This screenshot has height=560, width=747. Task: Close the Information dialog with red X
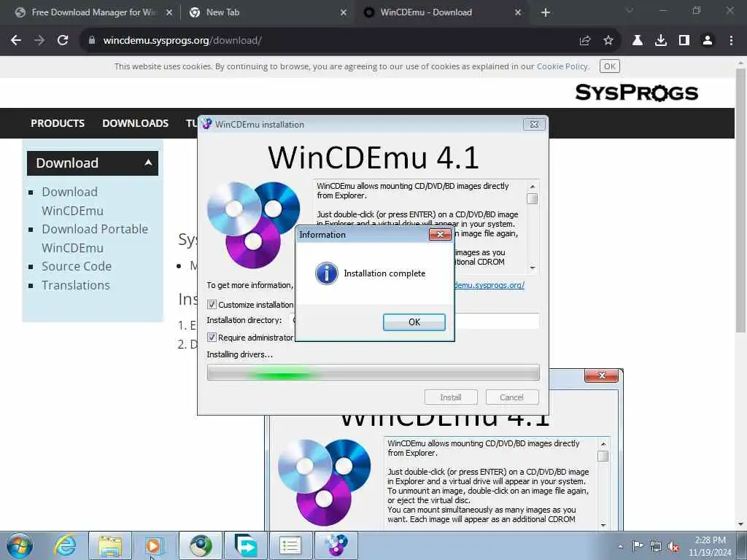[x=440, y=234]
